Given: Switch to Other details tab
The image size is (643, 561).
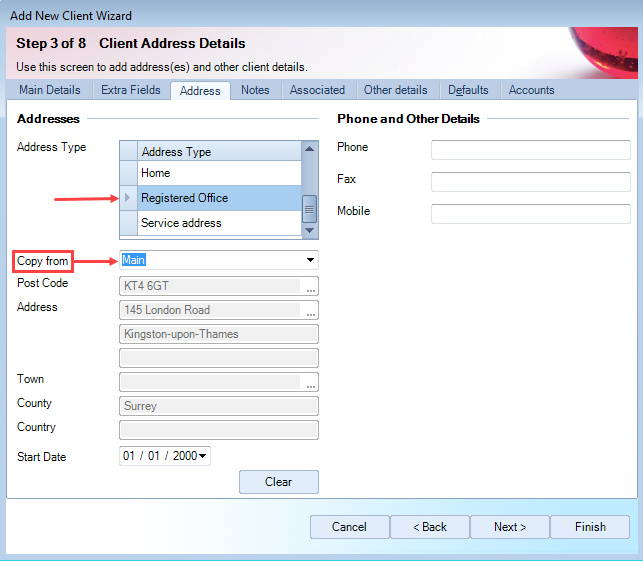Looking at the screenshot, I should (x=396, y=90).
